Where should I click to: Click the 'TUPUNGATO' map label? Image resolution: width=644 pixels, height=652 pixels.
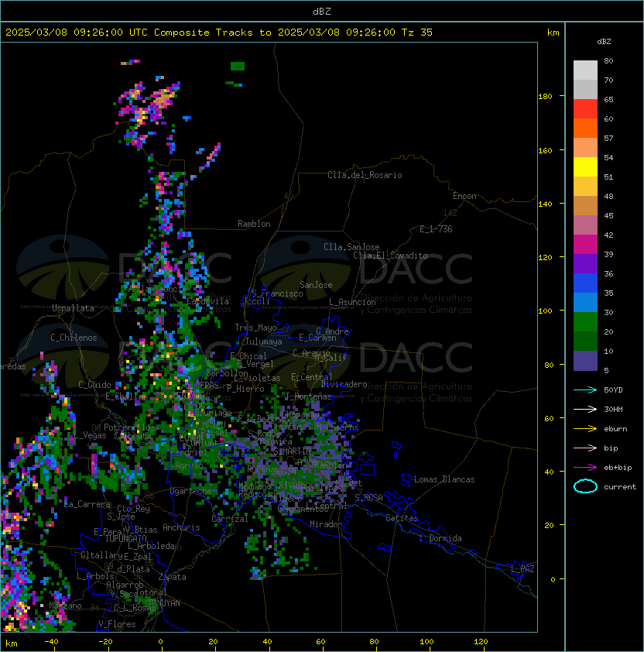125,538
